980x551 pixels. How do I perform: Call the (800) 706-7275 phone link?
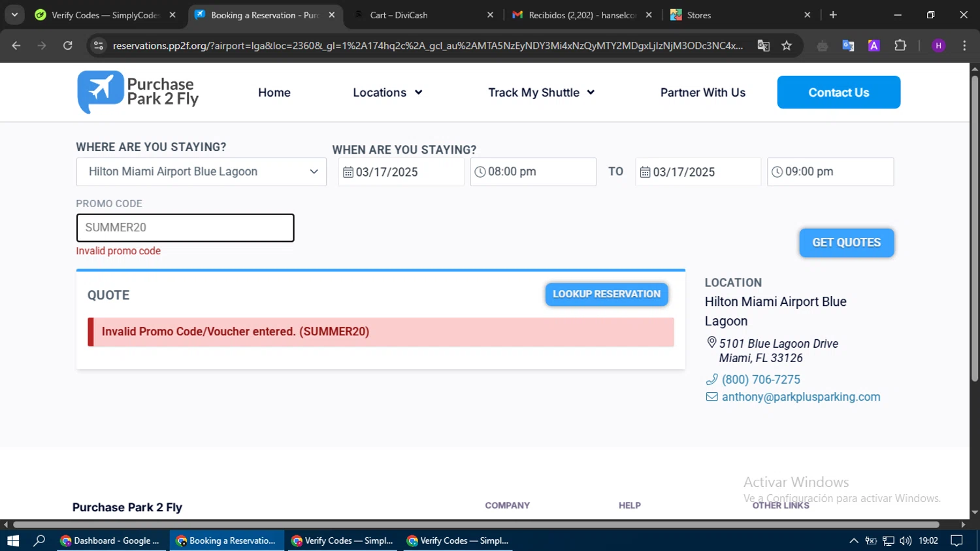761,380
